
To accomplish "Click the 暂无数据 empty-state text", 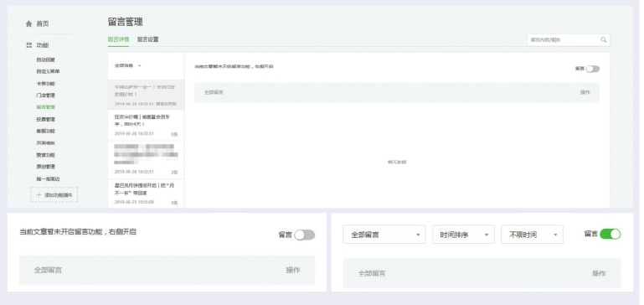I will point(397,162).
